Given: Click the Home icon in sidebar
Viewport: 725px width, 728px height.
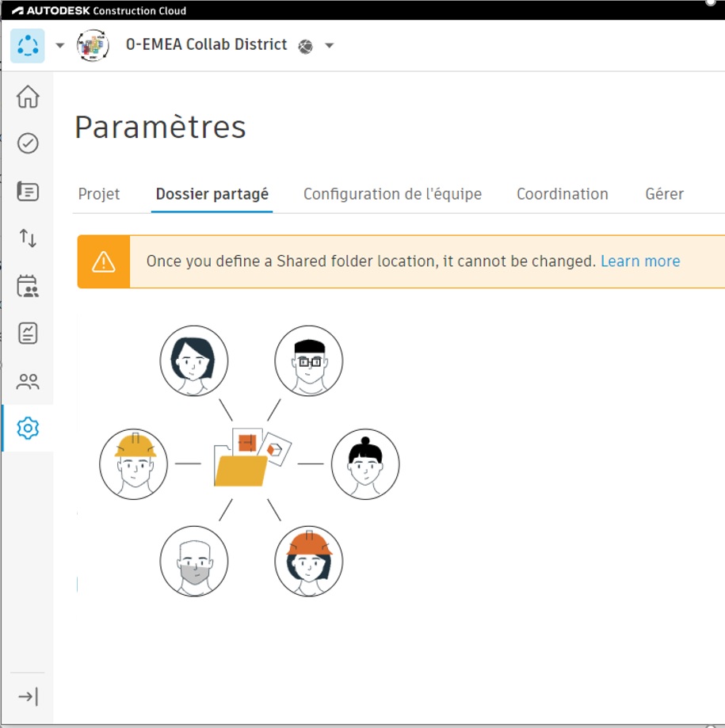Looking at the screenshot, I should pyautogui.click(x=28, y=97).
